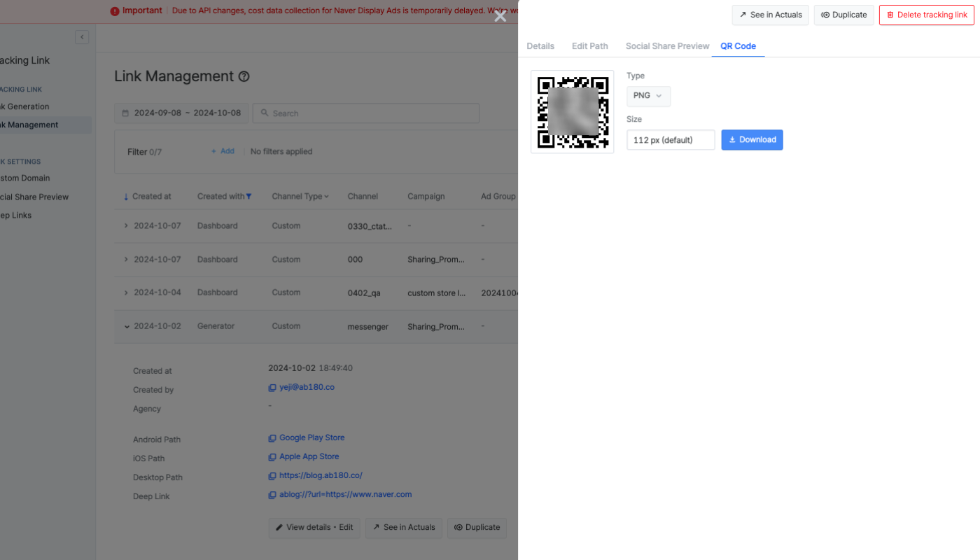Click See in Actuals in side panel header
Image resolution: width=980 pixels, height=560 pixels.
point(771,15)
